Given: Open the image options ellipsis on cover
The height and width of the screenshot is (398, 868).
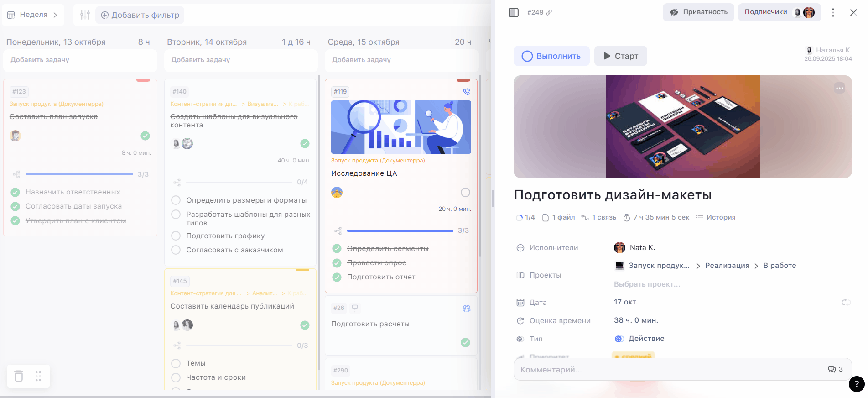Looking at the screenshot, I should [x=839, y=88].
